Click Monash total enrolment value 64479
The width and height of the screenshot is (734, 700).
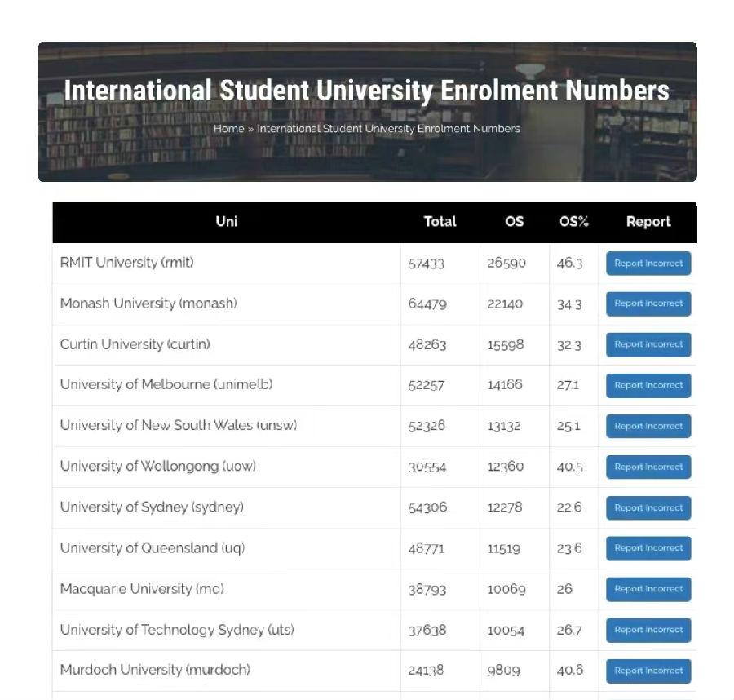point(427,304)
